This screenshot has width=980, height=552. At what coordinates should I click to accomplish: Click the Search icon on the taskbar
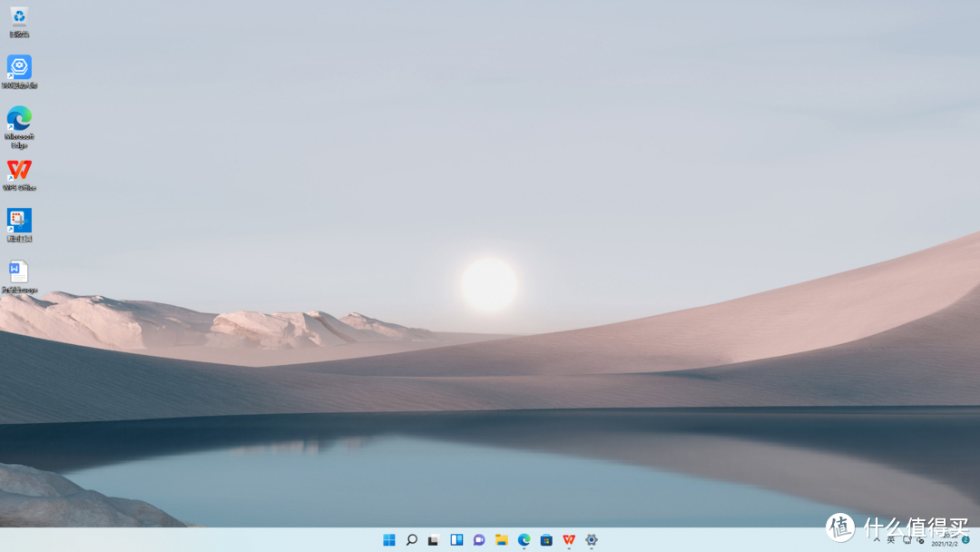tap(413, 539)
